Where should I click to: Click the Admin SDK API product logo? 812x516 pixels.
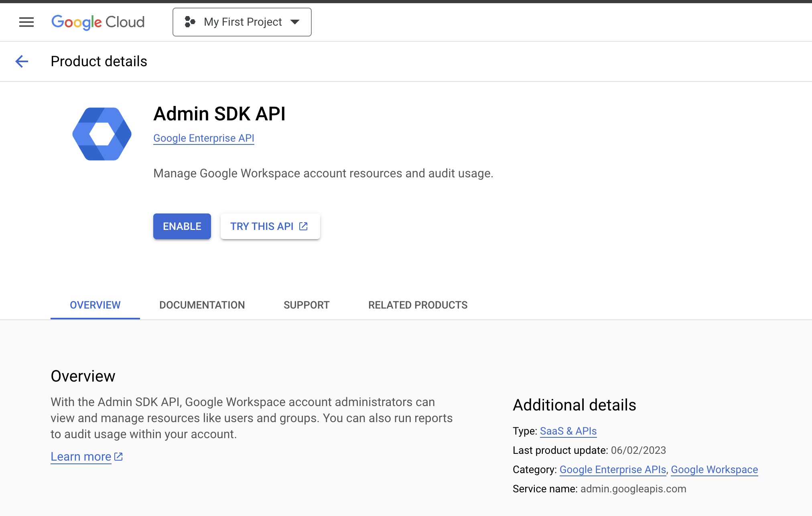(101, 134)
